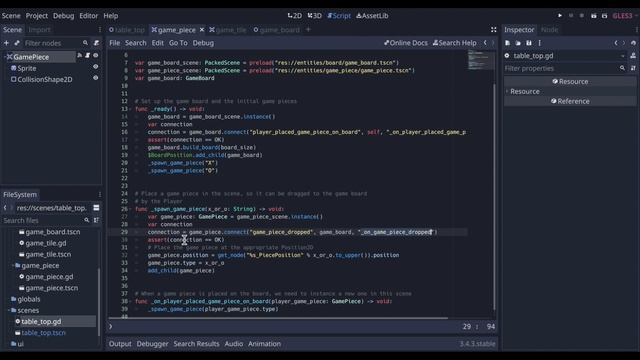Instance a child scene using the link icon
640x360 pixels.
pyautogui.click(x=17, y=43)
